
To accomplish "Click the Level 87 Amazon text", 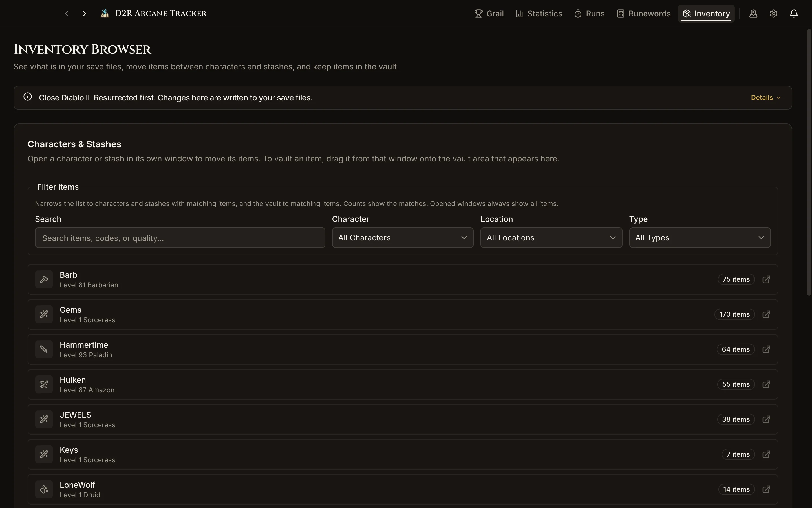I will (87, 390).
